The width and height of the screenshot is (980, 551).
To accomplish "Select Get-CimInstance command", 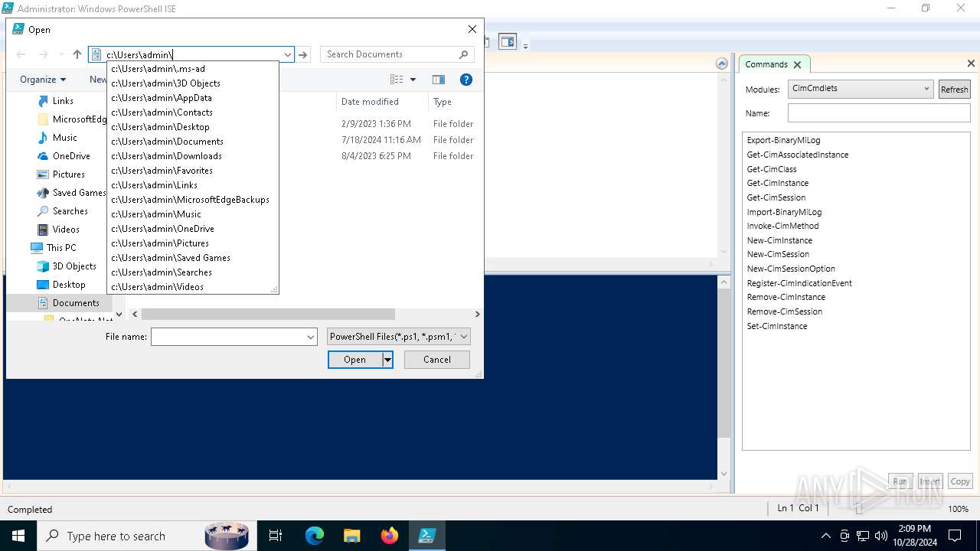I will tap(778, 184).
